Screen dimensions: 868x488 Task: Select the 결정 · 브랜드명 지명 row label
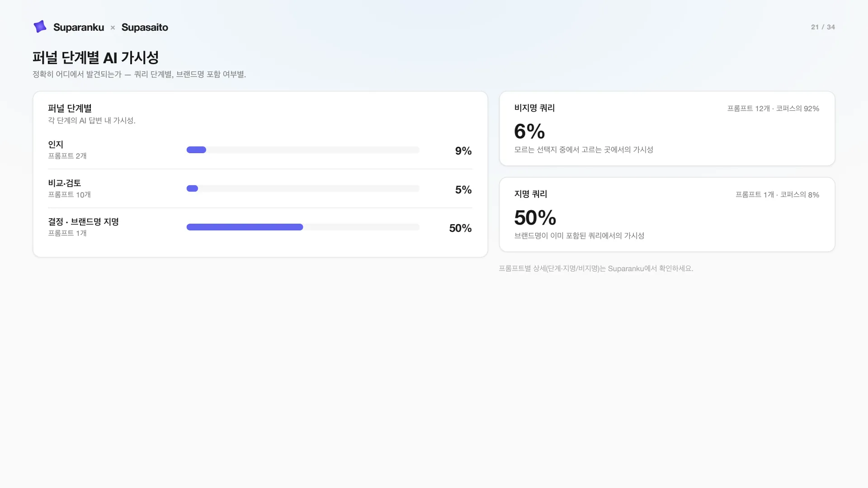[83, 222]
